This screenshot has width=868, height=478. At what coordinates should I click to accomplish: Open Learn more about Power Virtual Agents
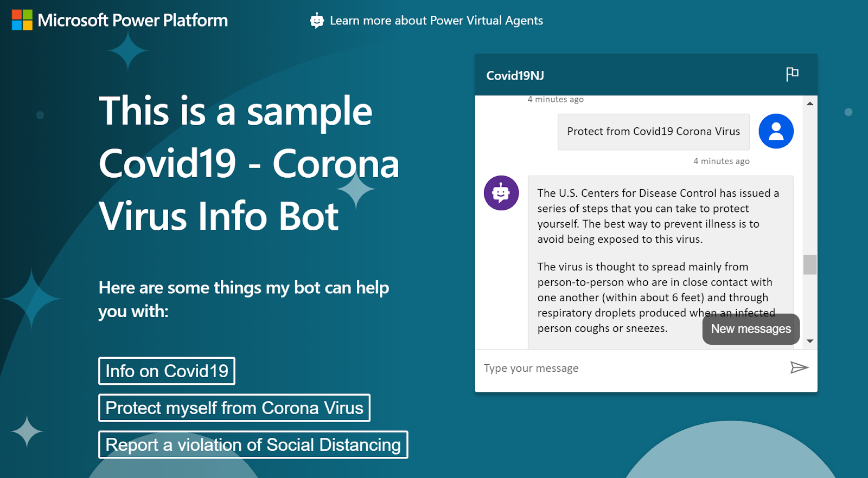tap(436, 21)
